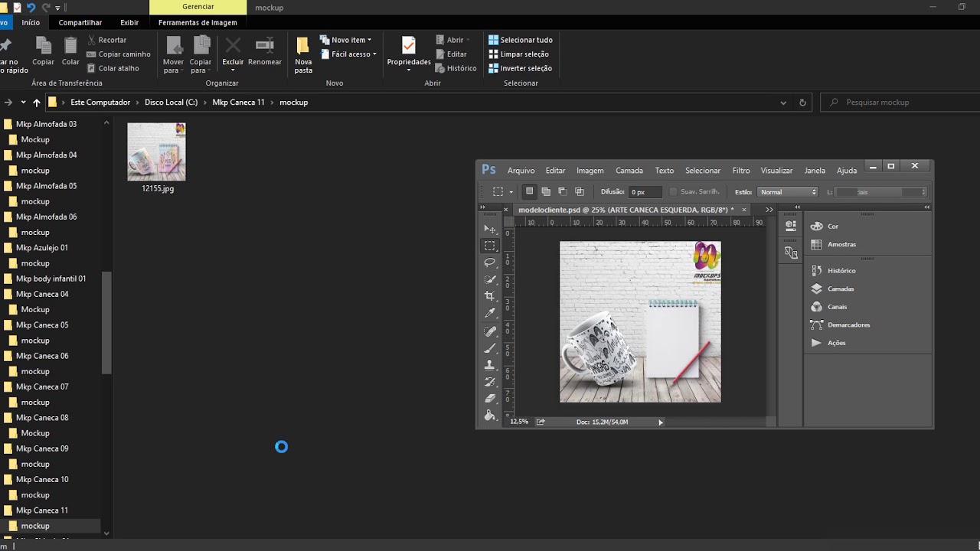This screenshot has height=551, width=980.
Task: Open the Estilo Normal dropdown
Action: 788,192
